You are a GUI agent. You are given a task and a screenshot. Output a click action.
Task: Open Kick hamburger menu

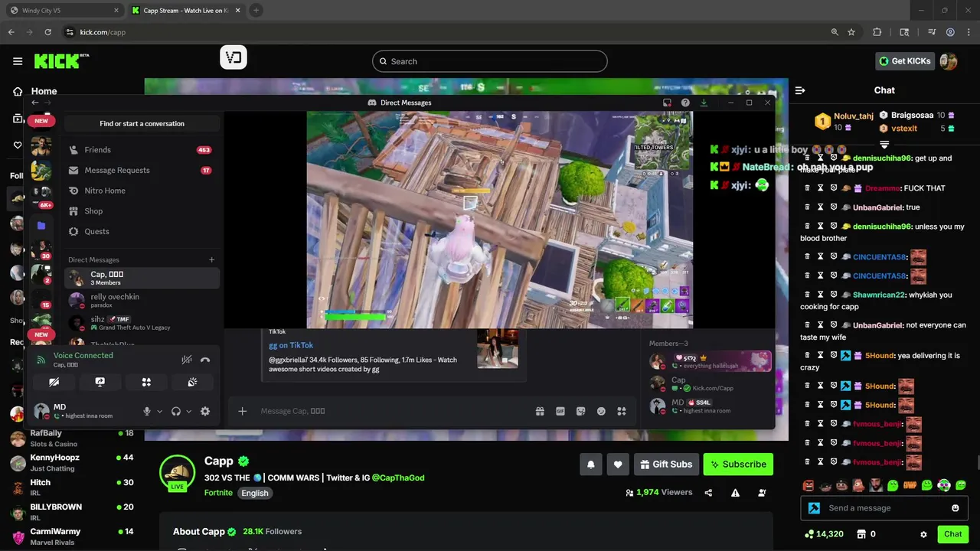coord(18,61)
